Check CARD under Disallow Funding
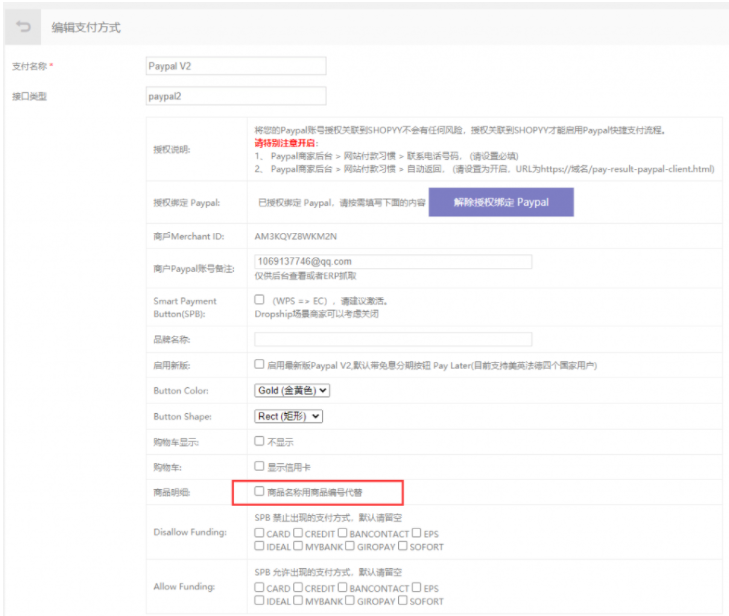This screenshot has height=616, width=729. coord(260,534)
